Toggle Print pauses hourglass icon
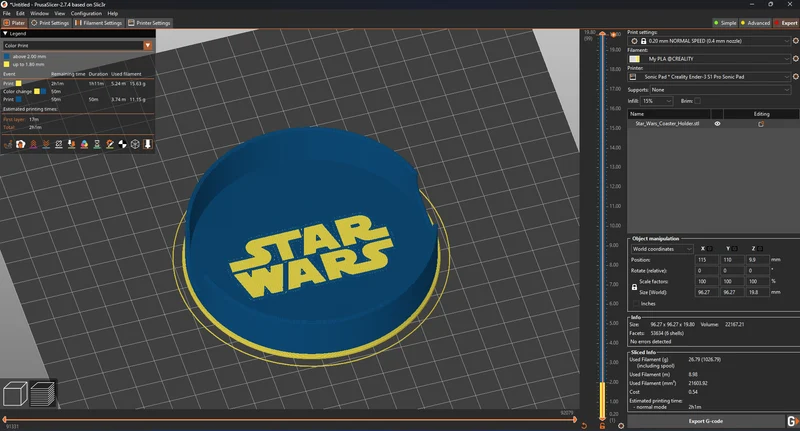The image size is (800, 431). pyautogui.click(x=97, y=144)
